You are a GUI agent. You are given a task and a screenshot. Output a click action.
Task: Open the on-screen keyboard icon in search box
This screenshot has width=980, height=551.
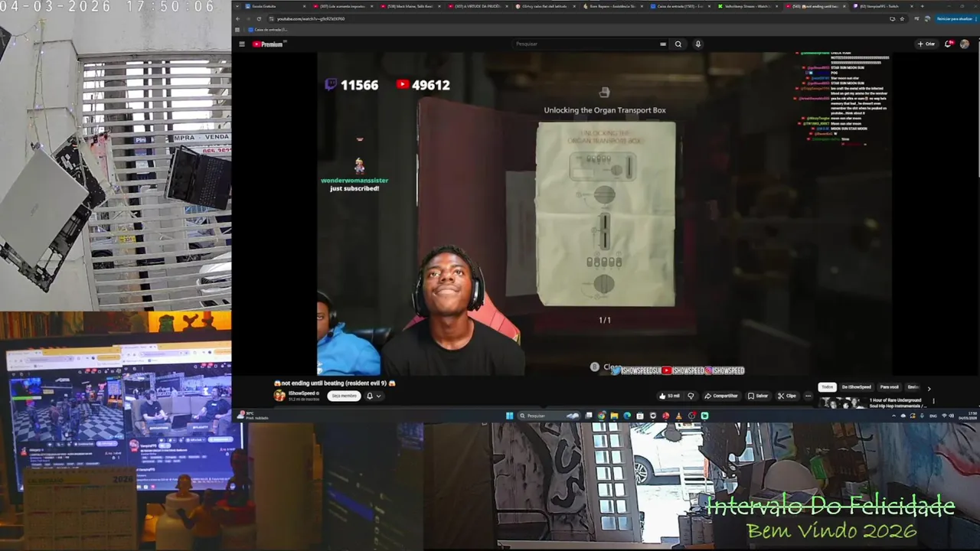tap(663, 44)
